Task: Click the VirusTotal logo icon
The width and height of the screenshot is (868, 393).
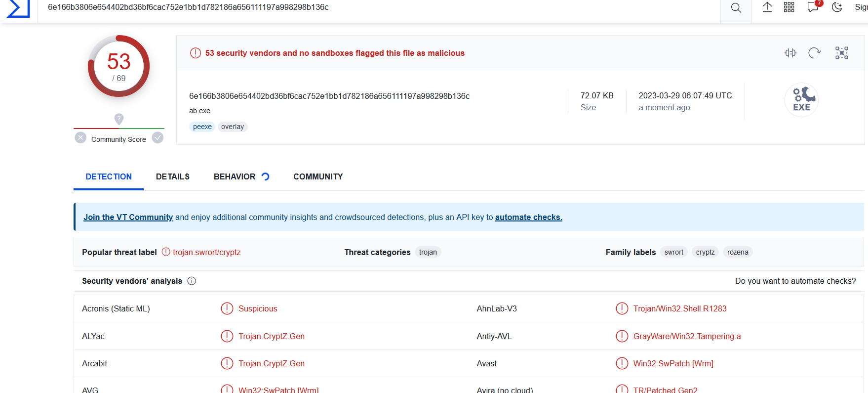Action: pyautogui.click(x=18, y=8)
